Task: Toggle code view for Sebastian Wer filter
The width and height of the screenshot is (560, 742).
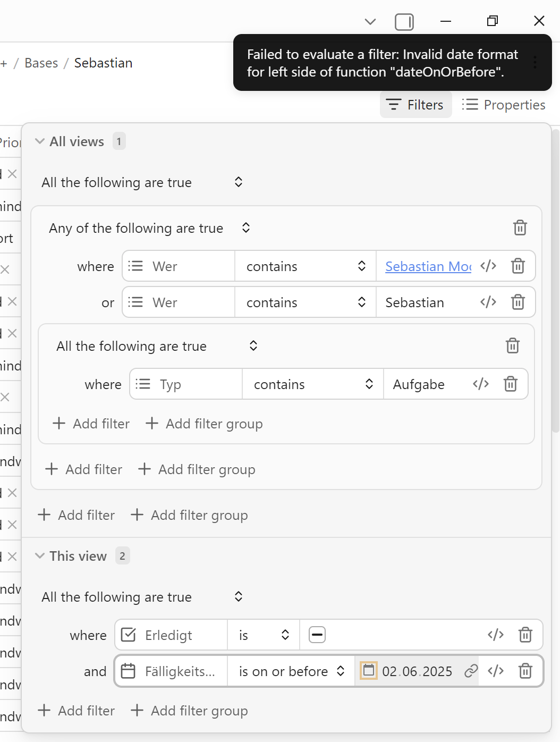Action: pyautogui.click(x=488, y=302)
